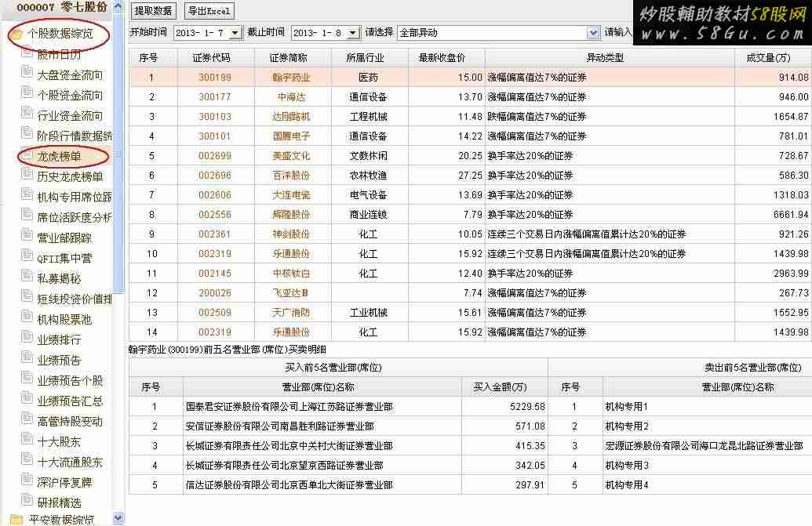Screen dimensions: 812x526
Task: Click stock code 002361
Action: point(215,234)
